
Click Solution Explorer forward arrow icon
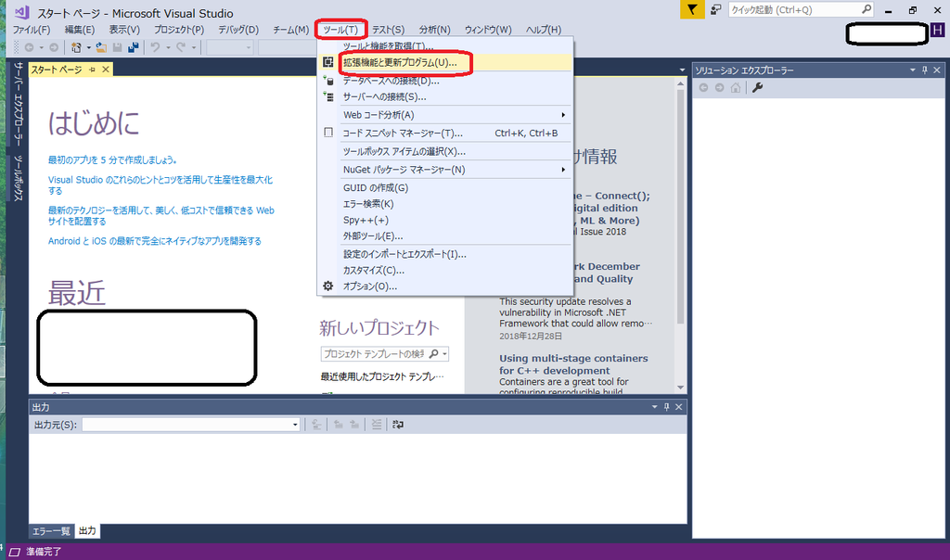(x=719, y=88)
